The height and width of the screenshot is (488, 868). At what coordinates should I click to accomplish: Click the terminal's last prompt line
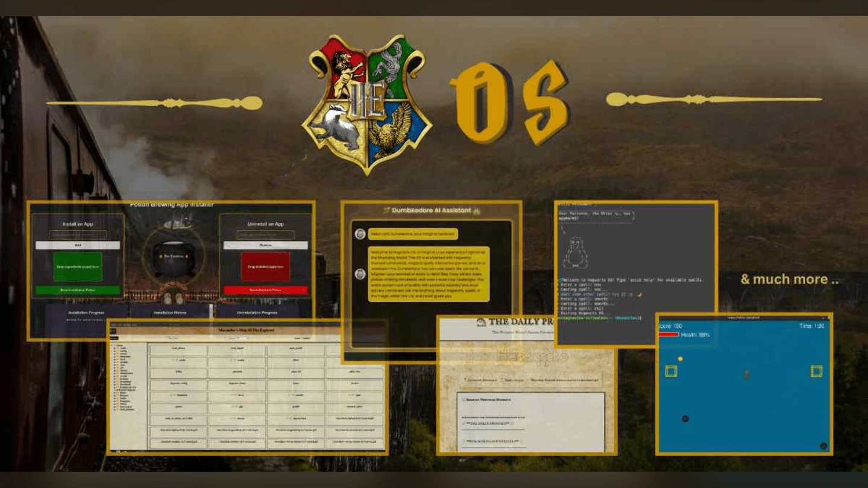pos(600,318)
